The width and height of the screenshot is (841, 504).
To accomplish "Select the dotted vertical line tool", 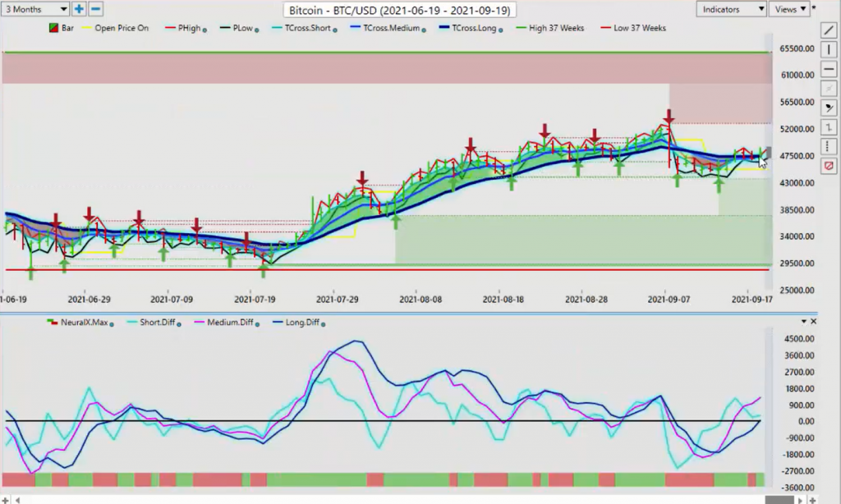I will (x=829, y=146).
